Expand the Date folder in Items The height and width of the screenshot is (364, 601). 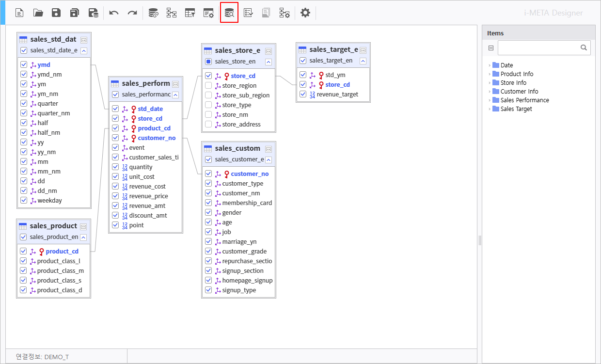(x=490, y=65)
